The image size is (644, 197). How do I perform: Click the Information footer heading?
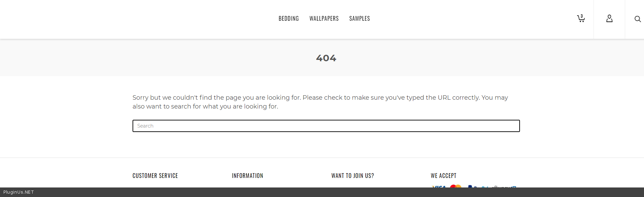coord(247,176)
